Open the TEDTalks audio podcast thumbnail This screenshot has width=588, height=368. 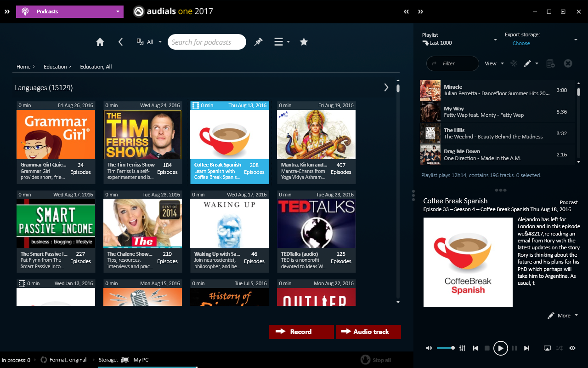(316, 224)
